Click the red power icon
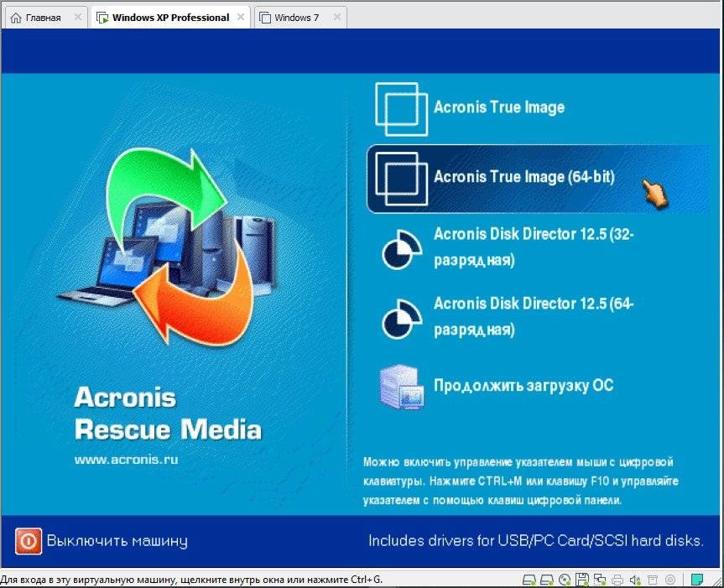 (29, 541)
